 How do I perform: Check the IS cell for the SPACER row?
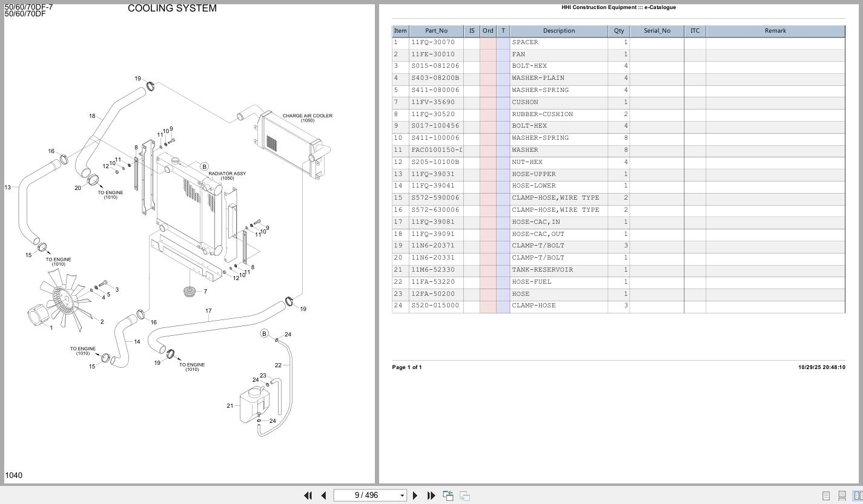coord(471,42)
